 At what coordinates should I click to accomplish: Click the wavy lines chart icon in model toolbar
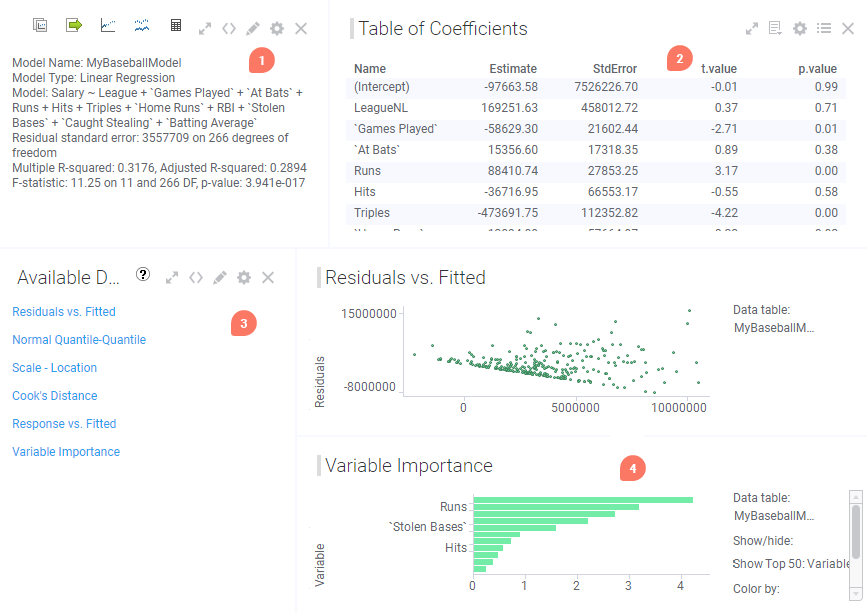tap(142, 25)
